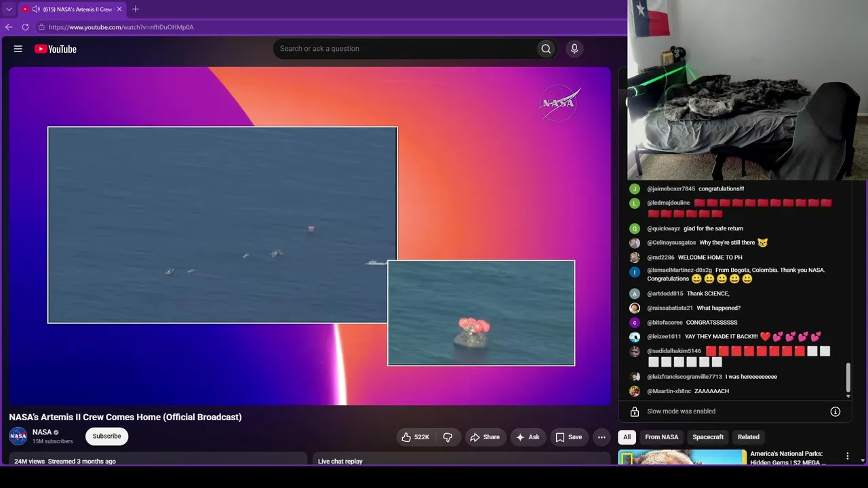Open options menu for America's National Parks video
Viewport: 868px width, 488px height.
847,456
